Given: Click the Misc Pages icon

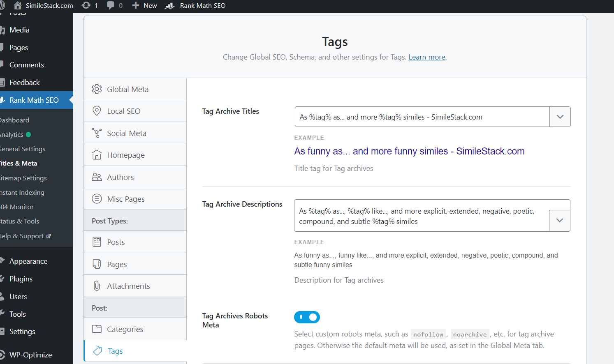Looking at the screenshot, I should (x=97, y=199).
